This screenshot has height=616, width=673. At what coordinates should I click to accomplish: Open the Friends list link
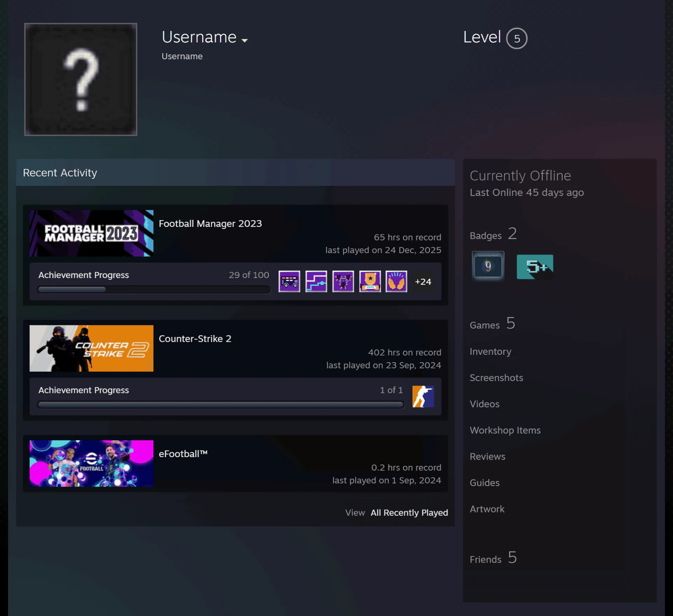click(493, 558)
